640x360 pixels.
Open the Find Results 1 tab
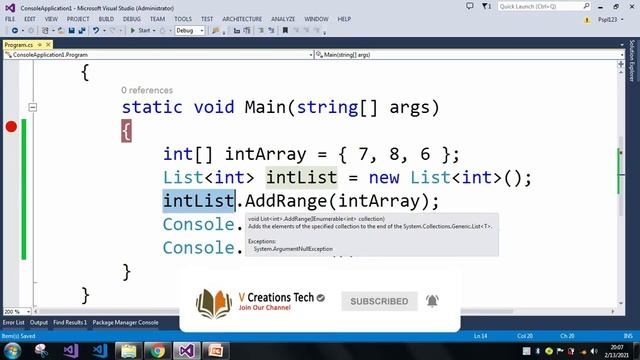[70, 322]
